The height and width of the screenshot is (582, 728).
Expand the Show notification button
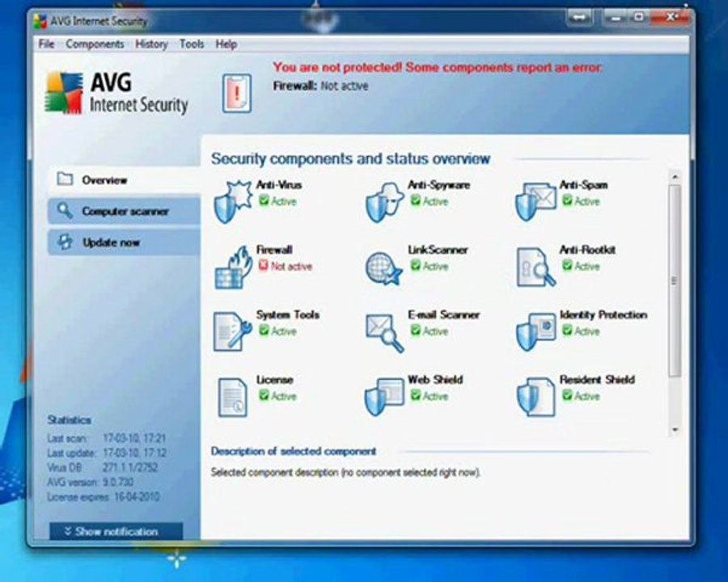[116, 531]
